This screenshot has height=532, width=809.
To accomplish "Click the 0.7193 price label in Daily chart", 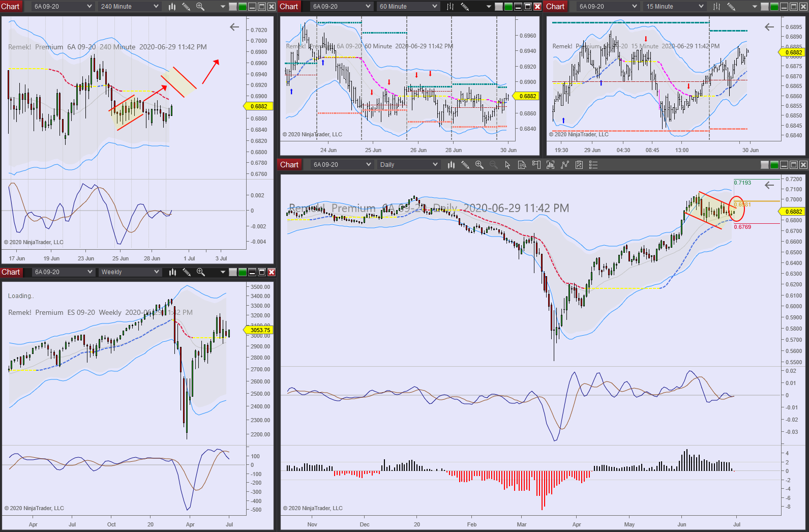I will (742, 183).
